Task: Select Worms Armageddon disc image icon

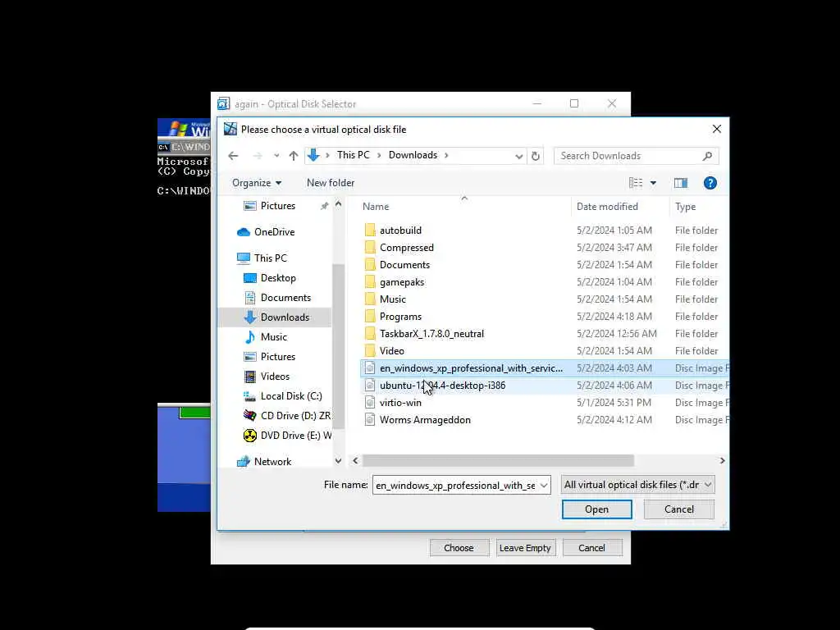Action: (x=370, y=420)
